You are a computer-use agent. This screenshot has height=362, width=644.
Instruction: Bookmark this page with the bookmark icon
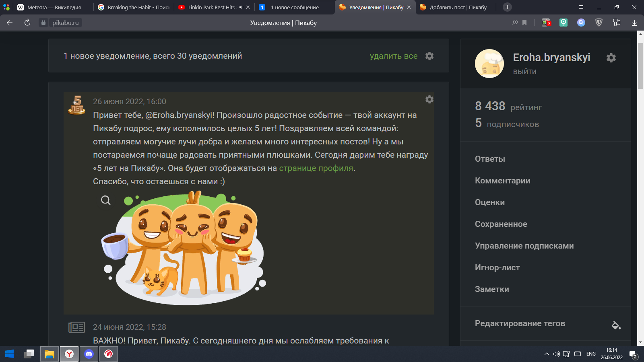[x=524, y=23]
